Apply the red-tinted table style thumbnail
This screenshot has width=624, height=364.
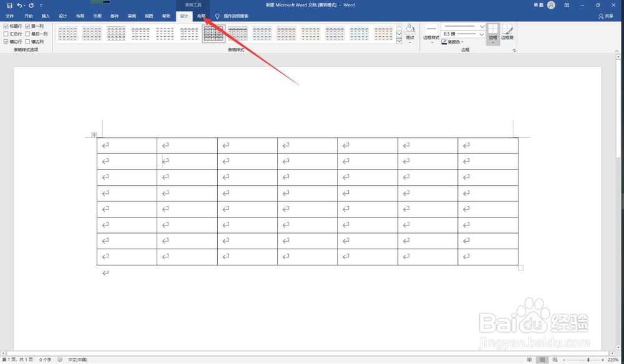286,34
